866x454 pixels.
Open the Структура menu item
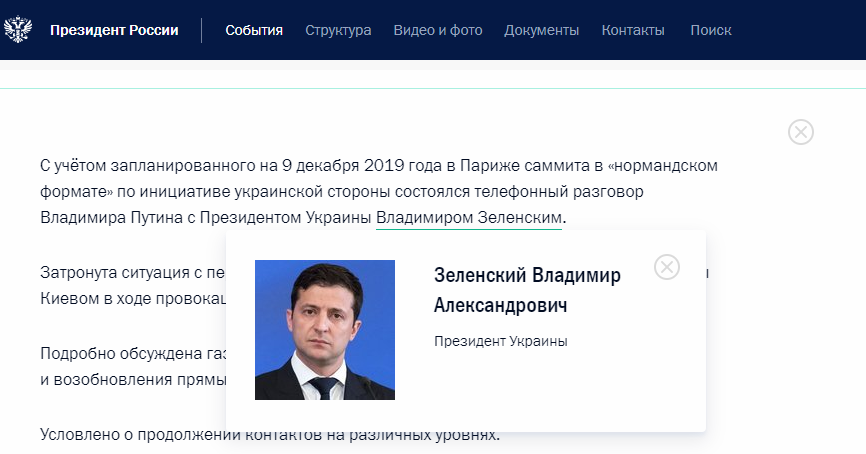click(x=338, y=30)
